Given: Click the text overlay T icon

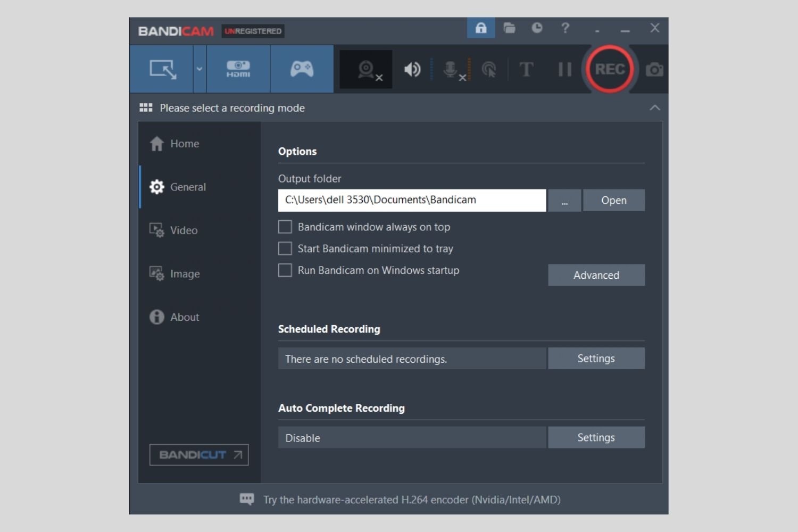Looking at the screenshot, I should [x=526, y=70].
